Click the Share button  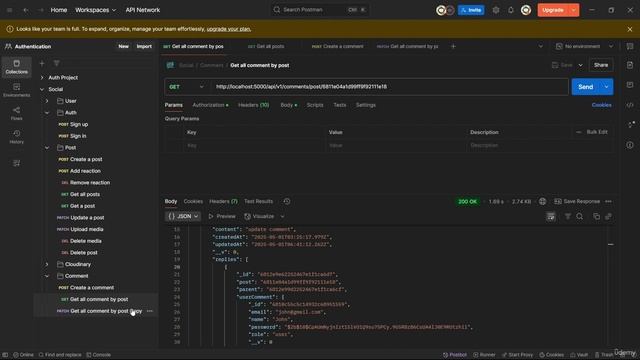(x=601, y=65)
